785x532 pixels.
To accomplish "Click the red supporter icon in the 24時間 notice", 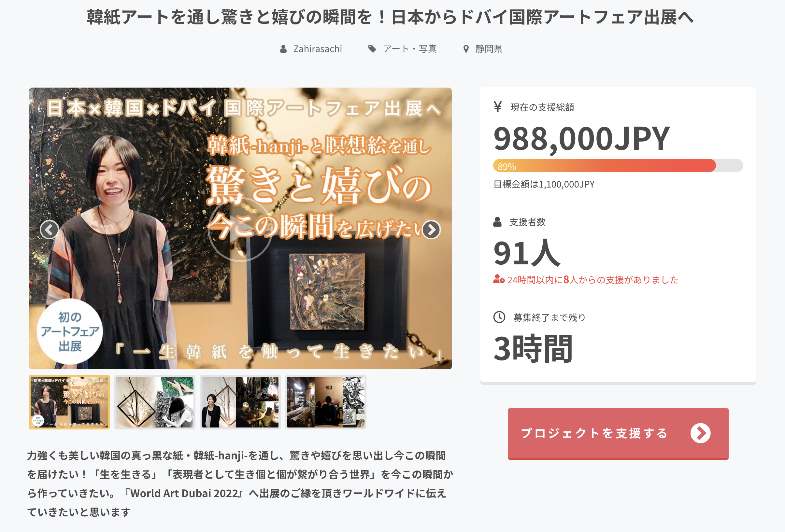I will pos(499,279).
